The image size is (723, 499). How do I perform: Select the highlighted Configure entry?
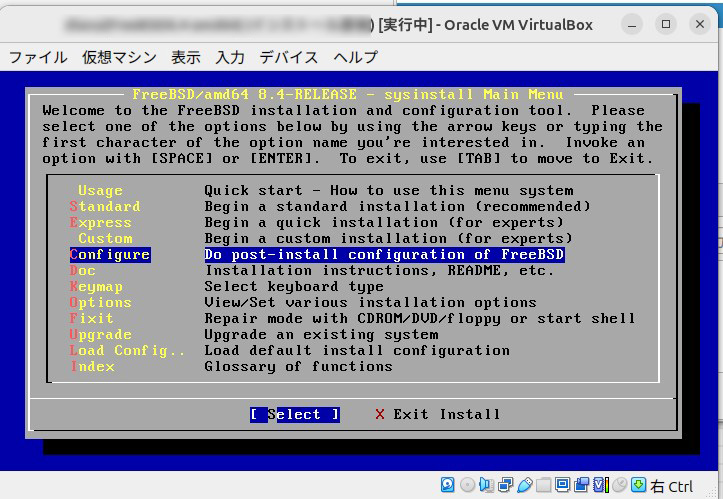pyautogui.click(x=110, y=254)
